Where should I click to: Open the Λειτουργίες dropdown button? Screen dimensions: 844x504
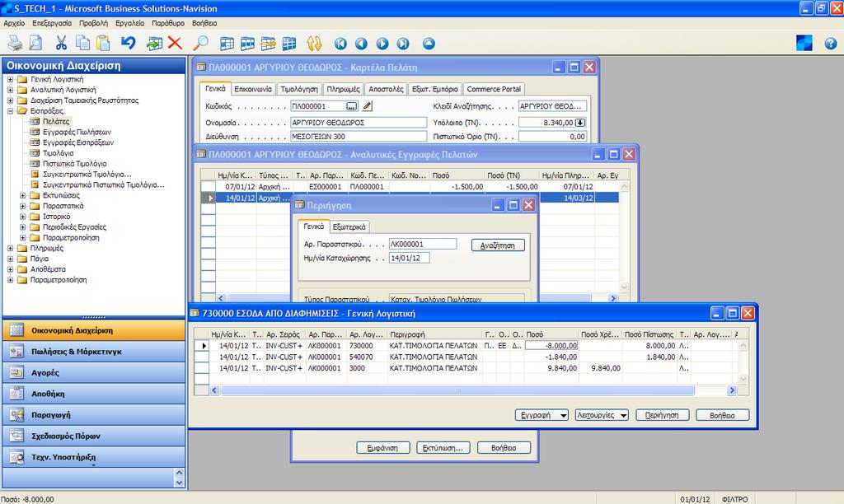(602, 415)
